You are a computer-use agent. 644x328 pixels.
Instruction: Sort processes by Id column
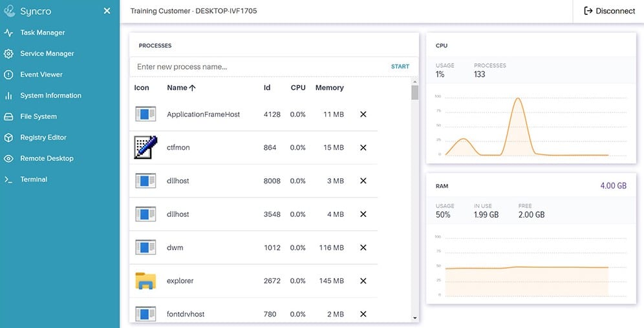pyautogui.click(x=267, y=88)
